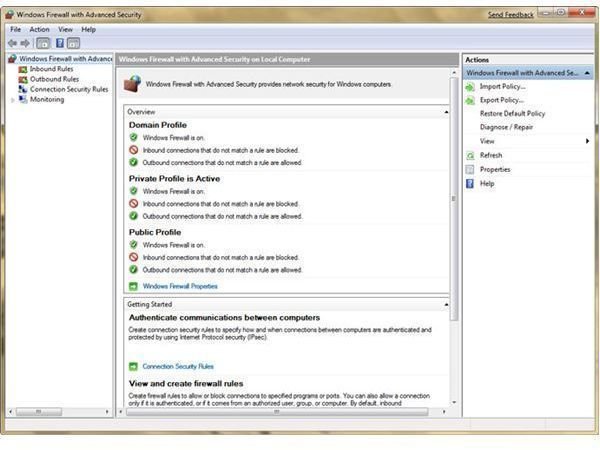The width and height of the screenshot is (600, 450).
Task: Click 'Authenticate communications between computers' heading
Action: tap(224, 318)
